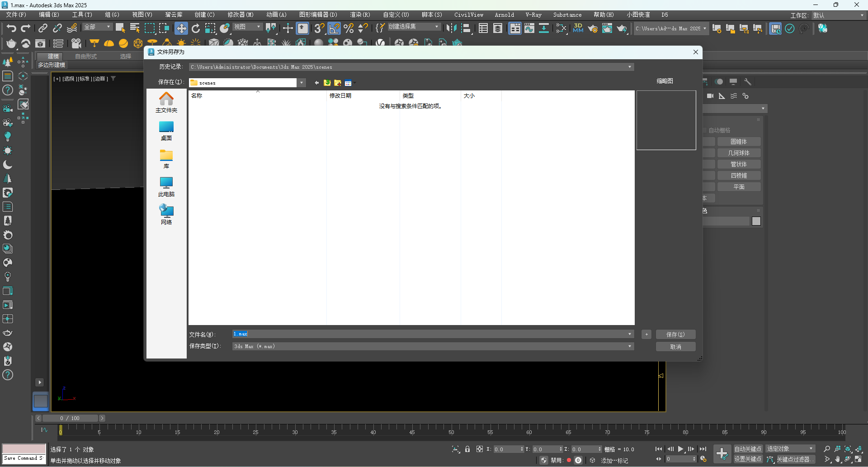
Task: Click the teapot render icon
Action: coord(622,28)
